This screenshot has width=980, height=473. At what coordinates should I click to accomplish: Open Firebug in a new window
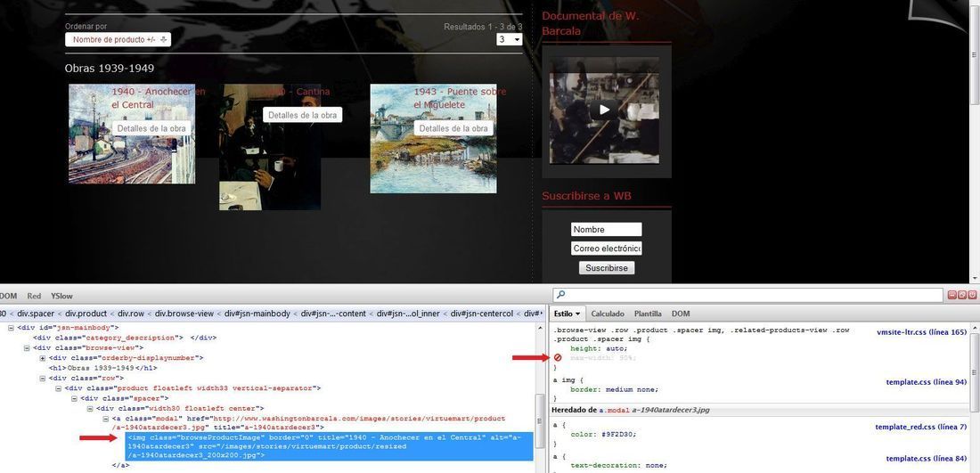pyautogui.click(x=962, y=295)
